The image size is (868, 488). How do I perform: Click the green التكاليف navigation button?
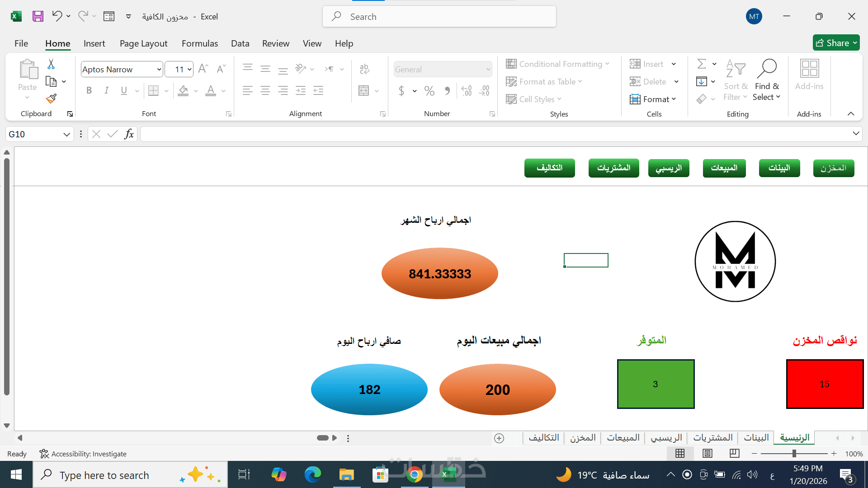pyautogui.click(x=549, y=168)
